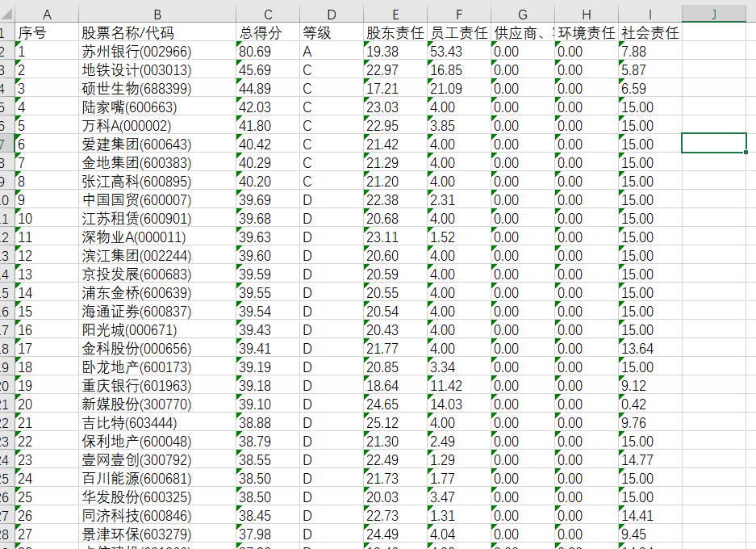Click the 员工责任 header cell
This screenshot has height=549, width=756.
(x=458, y=32)
